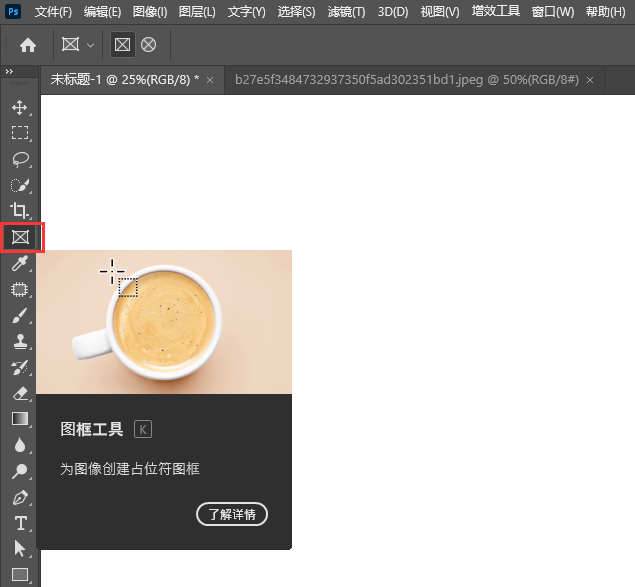Select the Frame tool in toolbar

pyautogui.click(x=20, y=237)
